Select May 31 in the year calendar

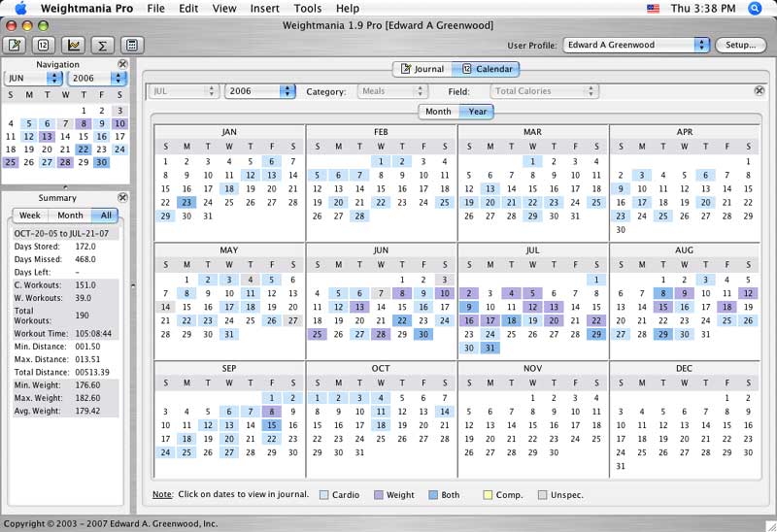229,334
